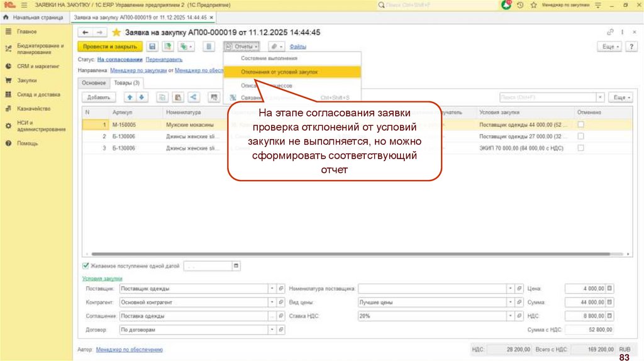
Task: Toggle 'Желаемое поступление одной датой' checkbox
Action: [x=86, y=266]
